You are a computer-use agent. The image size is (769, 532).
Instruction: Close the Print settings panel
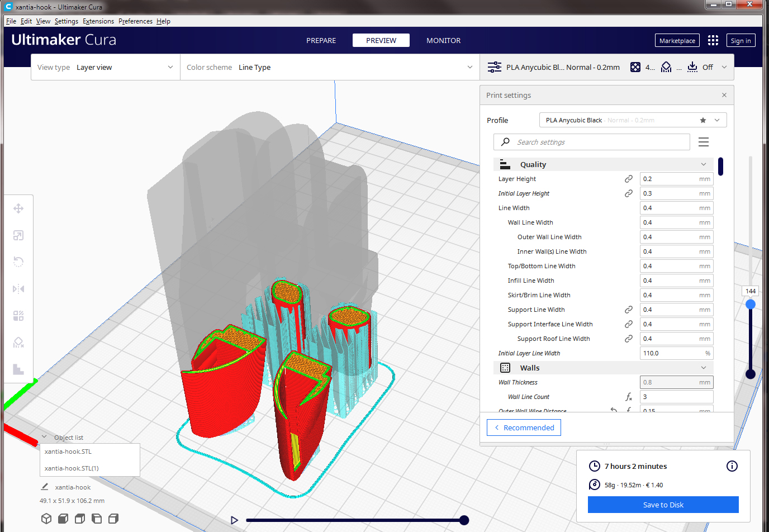[724, 95]
